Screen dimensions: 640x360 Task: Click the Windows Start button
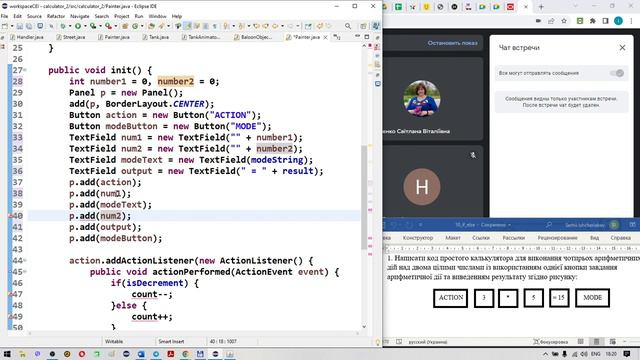pyautogui.click(x=7, y=354)
